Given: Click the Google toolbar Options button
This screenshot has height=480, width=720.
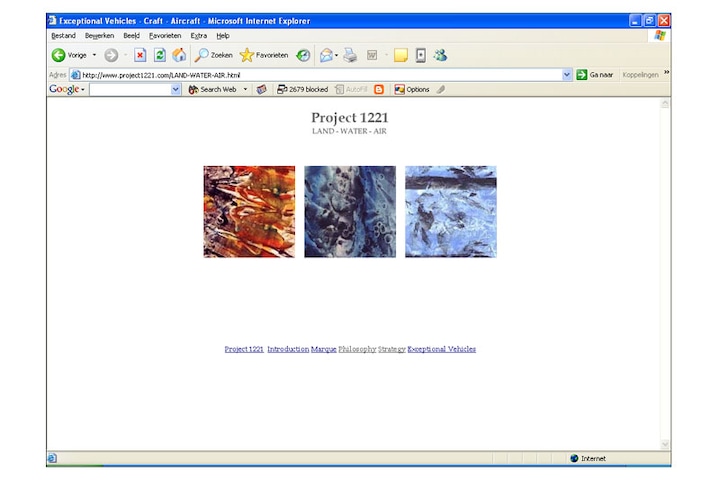Looking at the screenshot, I should point(412,89).
